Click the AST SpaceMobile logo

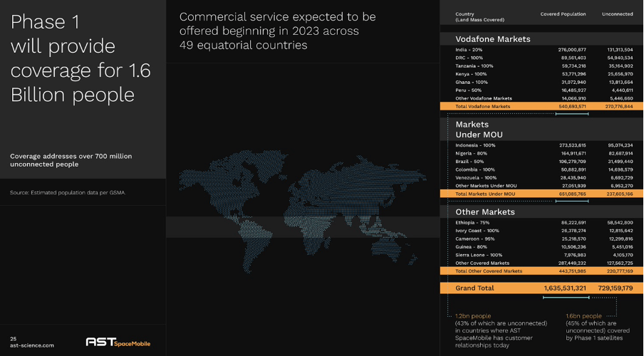(x=118, y=342)
